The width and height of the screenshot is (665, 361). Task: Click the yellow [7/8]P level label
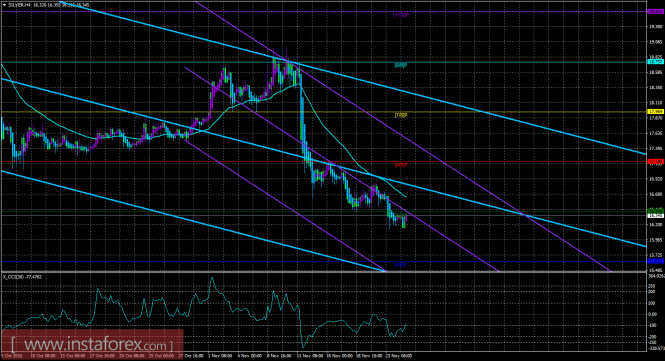[401, 115]
